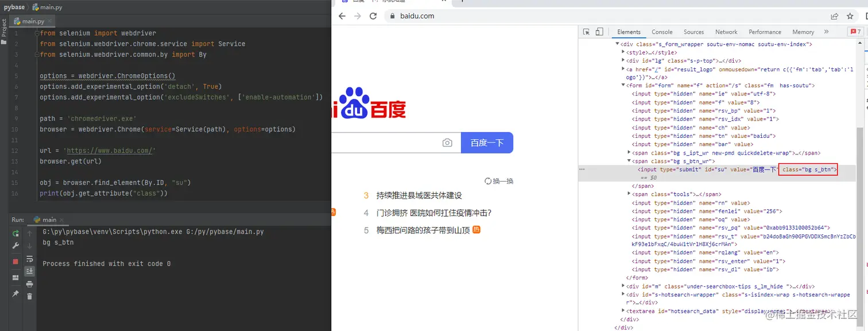The width and height of the screenshot is (868, 331).
Task: Open the Performance tab in DevTools
Action: (765, 32)
